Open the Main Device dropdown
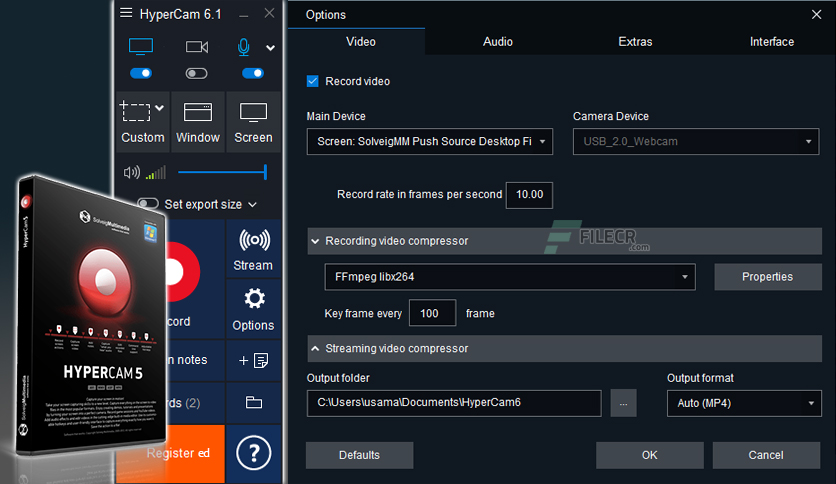Screen dimensions: 836x484 (x=430, y=141)
